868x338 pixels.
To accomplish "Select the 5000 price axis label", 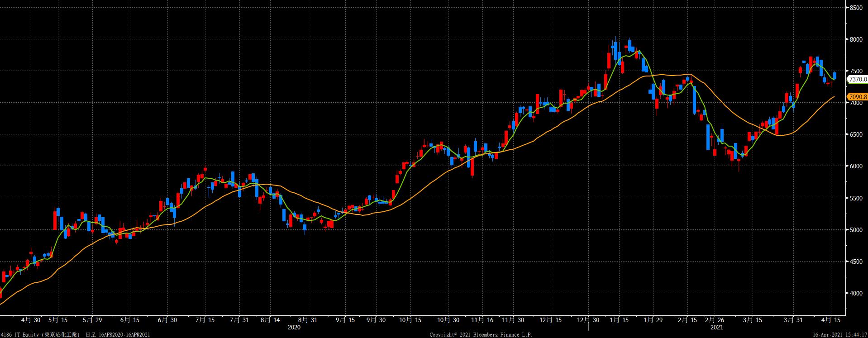I will coord(857,230).
